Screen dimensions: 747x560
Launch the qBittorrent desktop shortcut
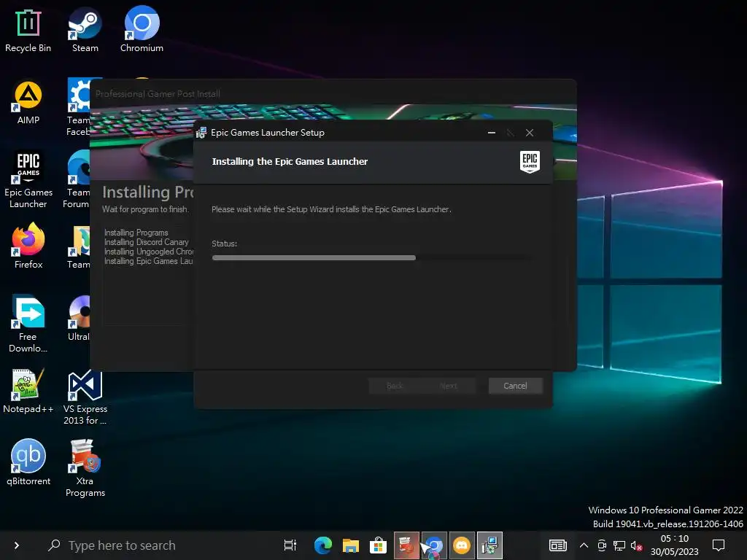pos(28,463)
